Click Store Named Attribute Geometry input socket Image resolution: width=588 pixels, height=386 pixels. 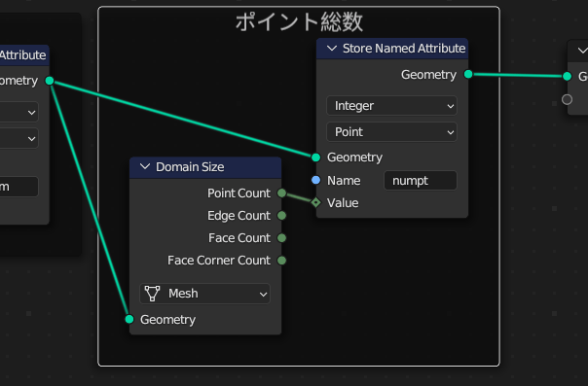tap(316, 158)
